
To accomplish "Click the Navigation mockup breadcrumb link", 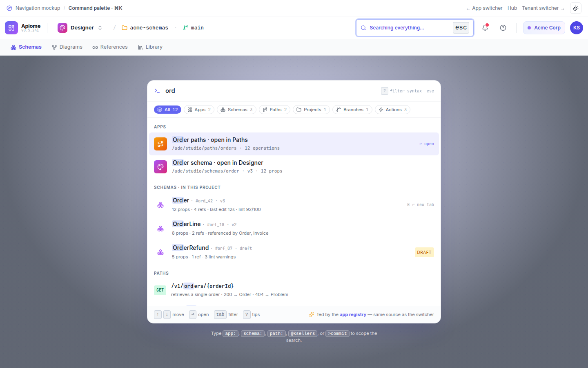I will click(x=38, y=8).
